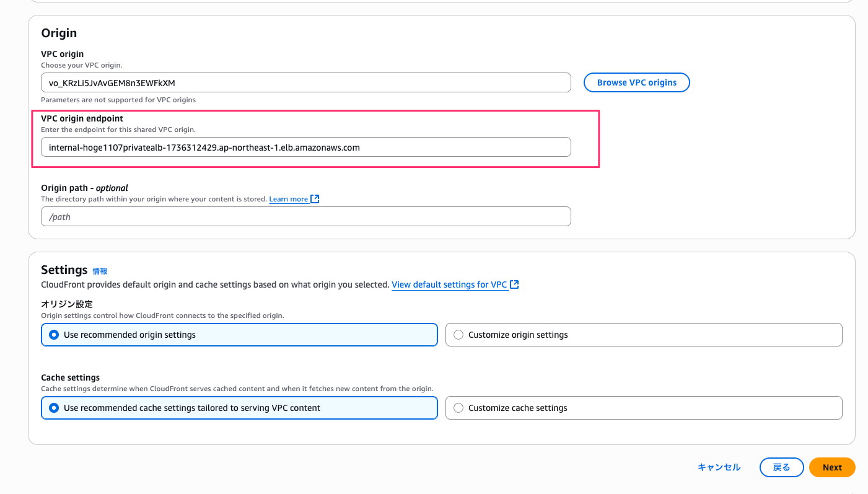Viewport: 868px width, 494px height.
Task: Select Use recommended cache settings for VPC
Action: tap(54, 408)
